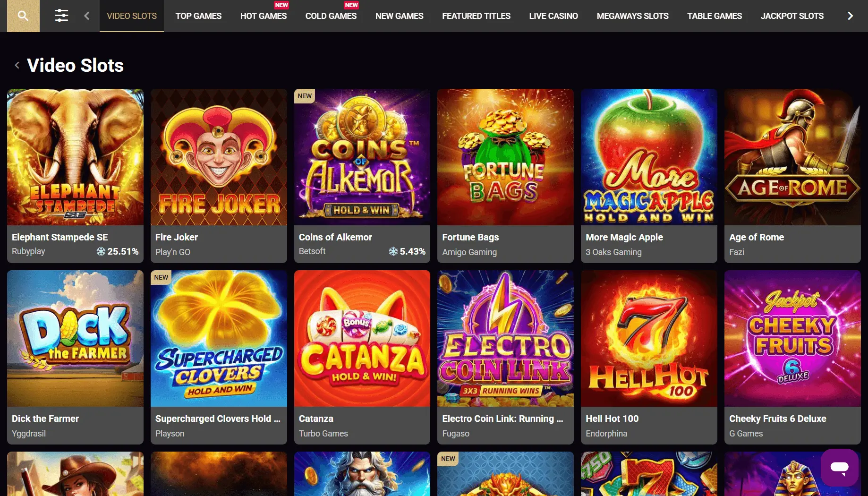
Task: Go to Live Casino category
Action: pyautogui.click(x=553, y=16)
